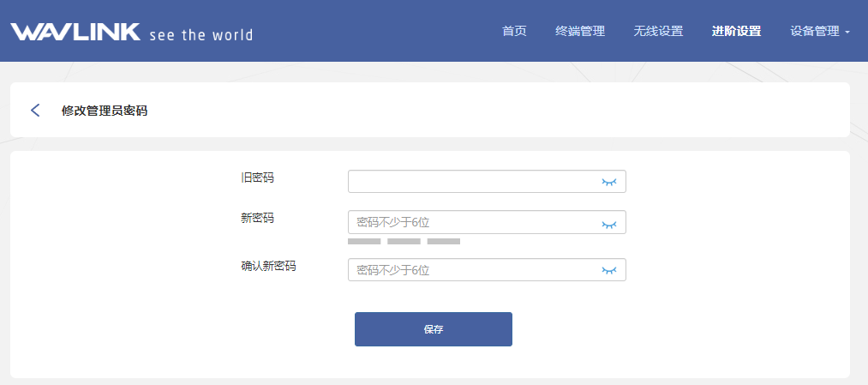
Task: Show the old password (旧密码) text
Action: (x=609, y=182)
